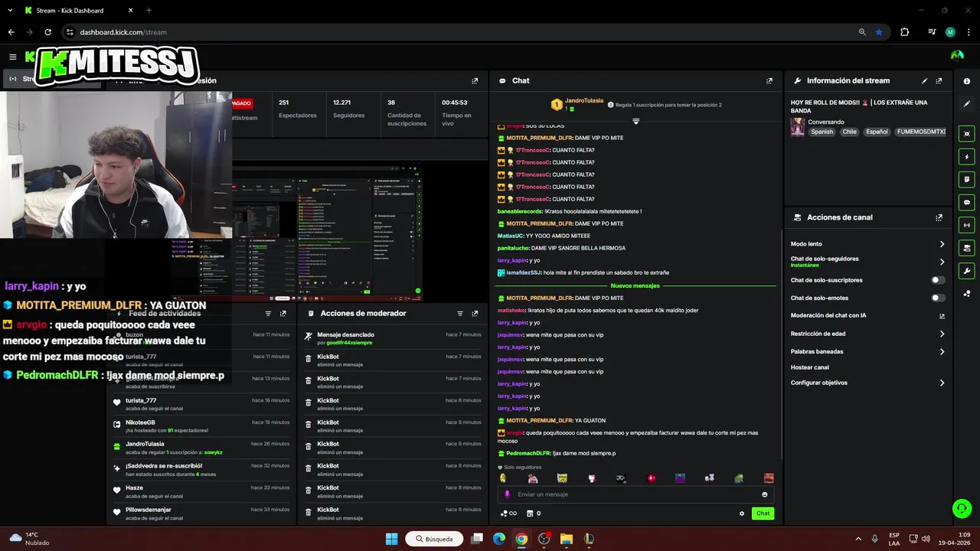Pop out Información del stream panel
Viewport: 980px width, 551px height.
(939, 80)
